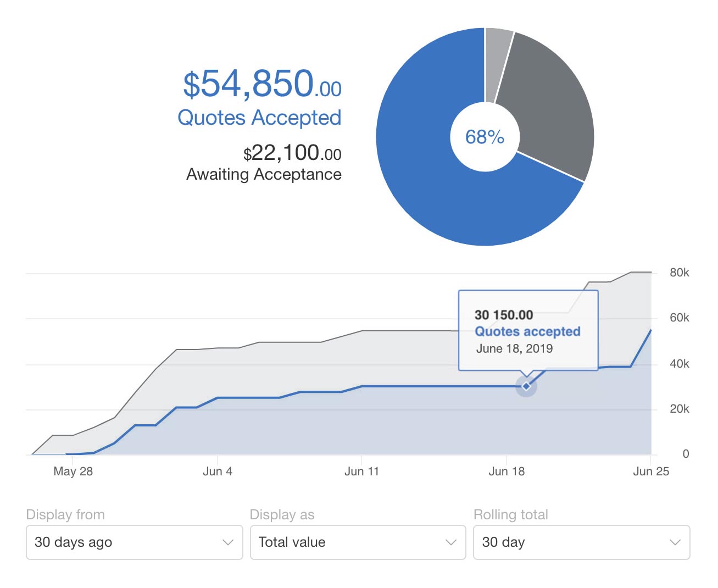Click the '40k' y-axis label

click(x=679, y=364)
